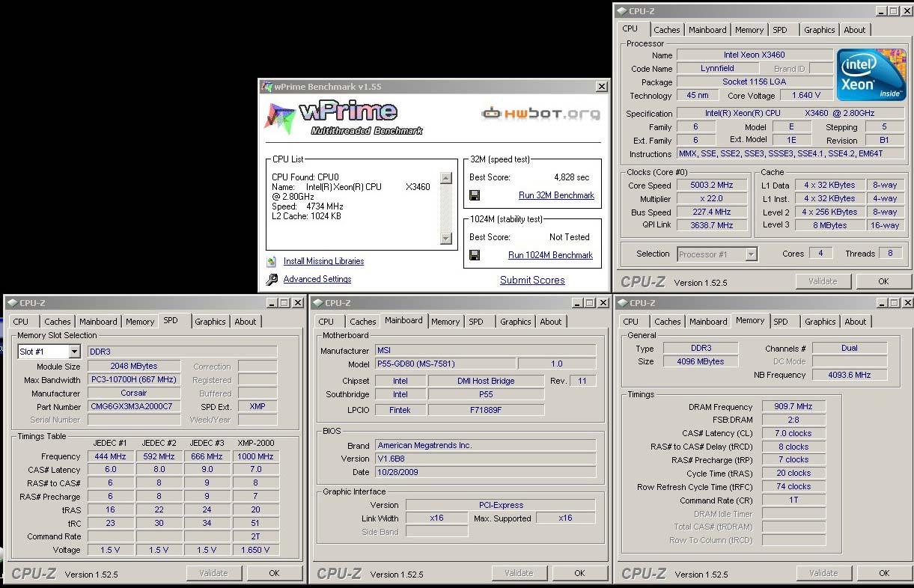Click Submit Scores link
This screenshot has width=914, height=588.
click(532, 280)
